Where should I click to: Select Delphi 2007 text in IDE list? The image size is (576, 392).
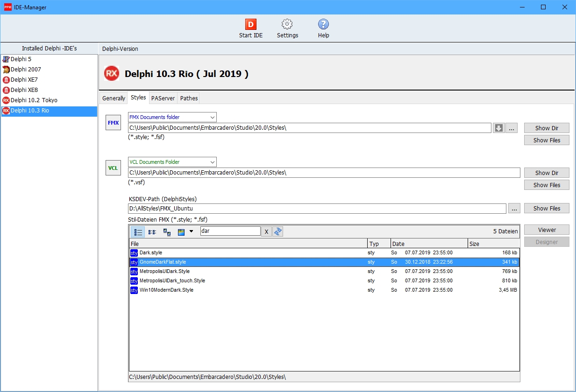coord(26,70)
